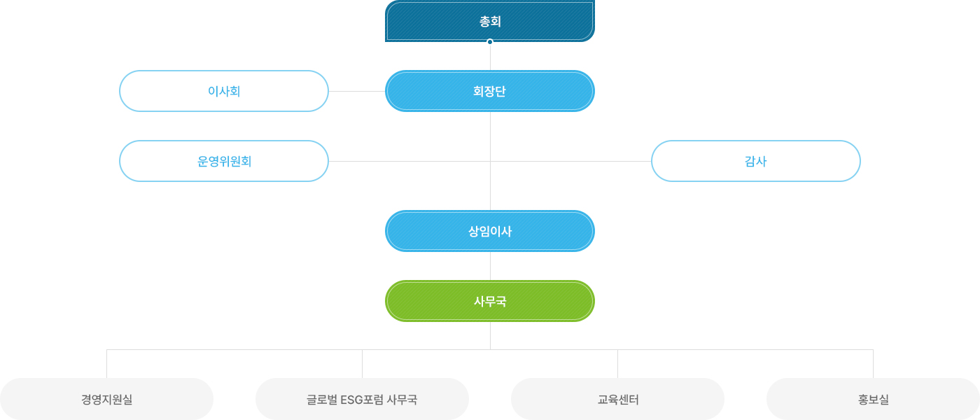Click the vertical stem above 경영지원실

106,364
